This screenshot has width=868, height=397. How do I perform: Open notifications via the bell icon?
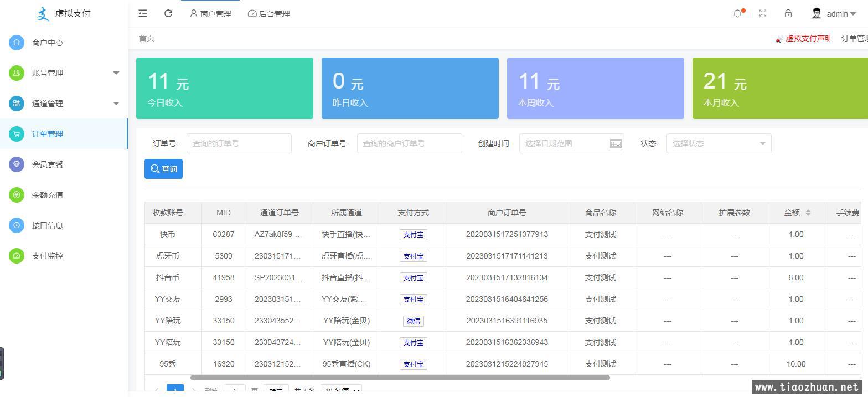(737, 13)
